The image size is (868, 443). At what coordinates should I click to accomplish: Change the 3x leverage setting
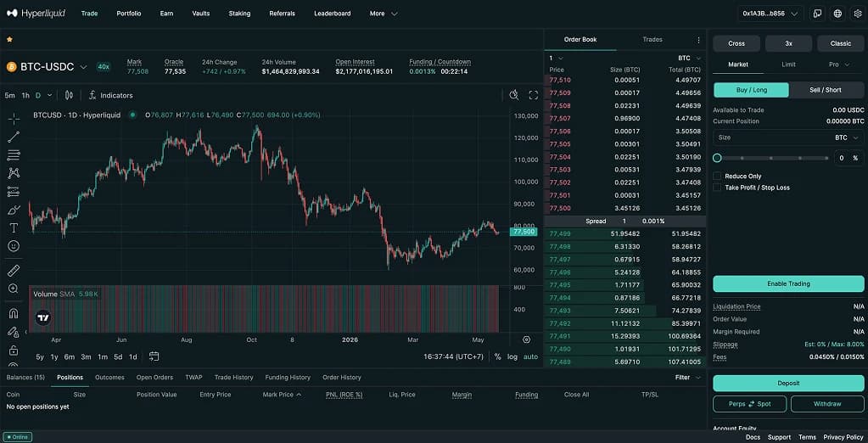tap(788, 43)
